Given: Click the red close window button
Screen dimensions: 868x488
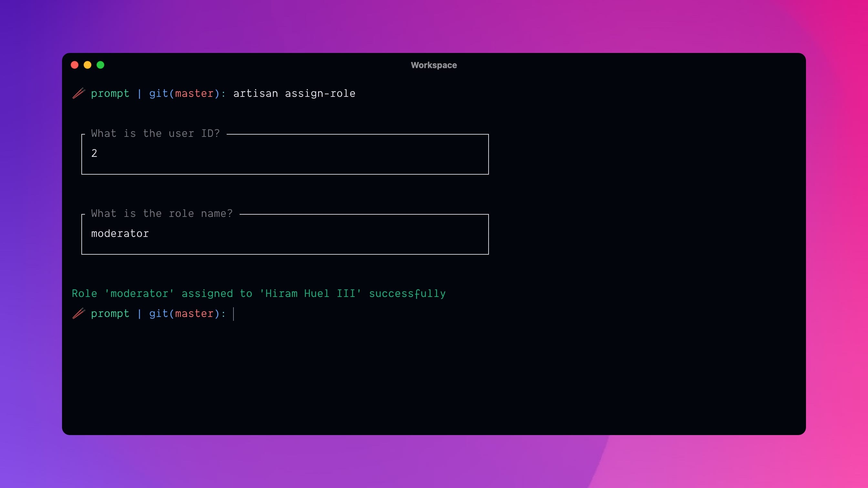Looking at the screenshot, I should point(75,65).
